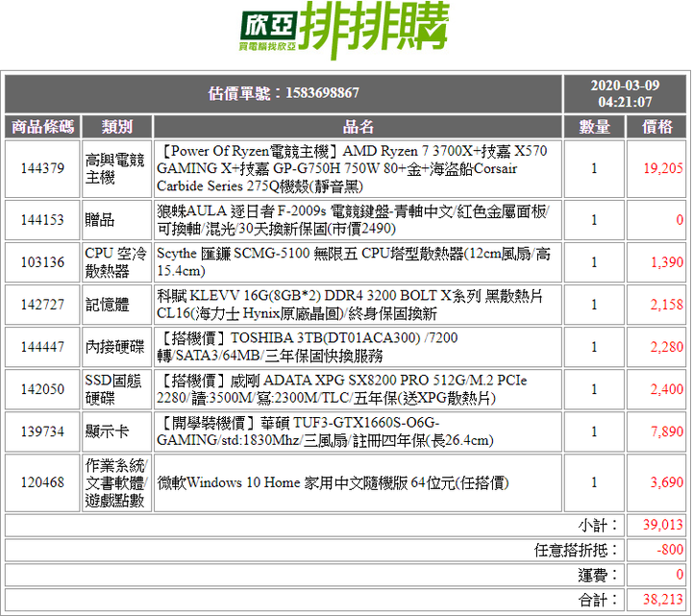Click the 運費 label
Viewport: 692px width, 616px height.
pyautogui.click(x=599, y=575)
